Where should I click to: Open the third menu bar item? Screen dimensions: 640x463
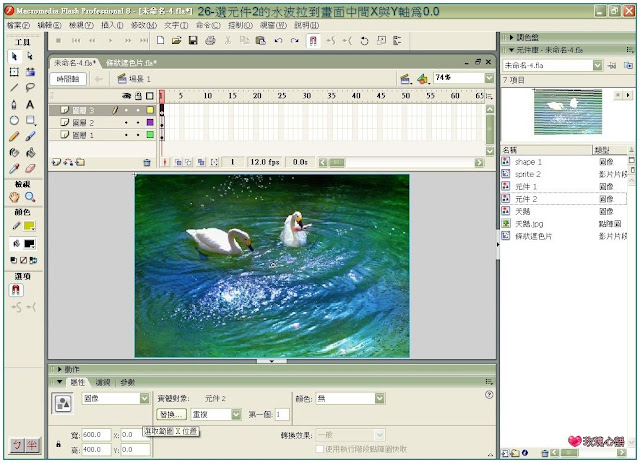coord(81,25)
